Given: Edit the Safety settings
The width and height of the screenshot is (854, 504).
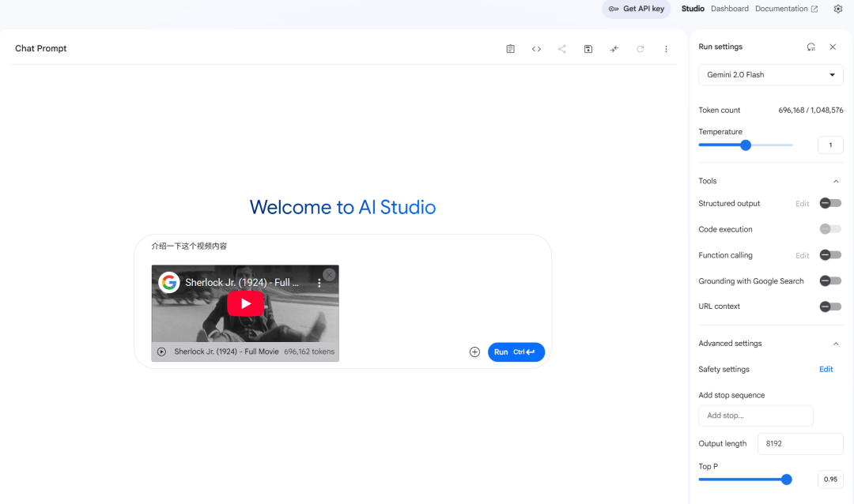Looking at the screenshot, I should (826, 369).
